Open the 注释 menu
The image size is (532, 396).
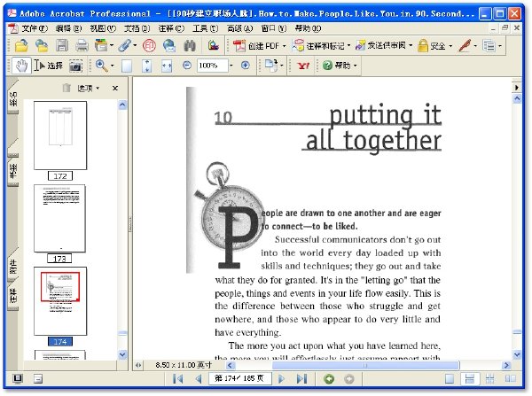[x=171, y=28]
